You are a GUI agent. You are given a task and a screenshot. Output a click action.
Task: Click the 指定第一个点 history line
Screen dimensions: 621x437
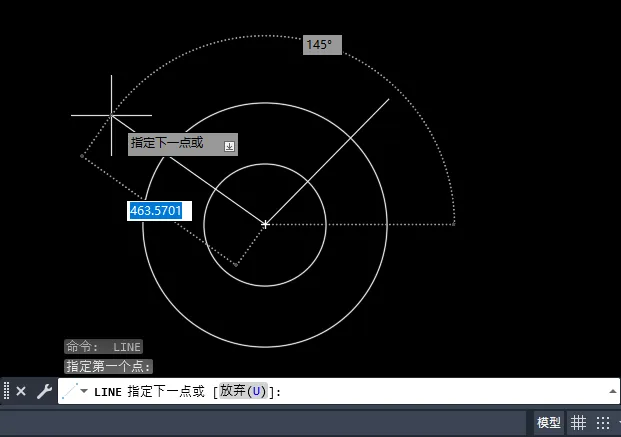pyautogui.click(x=109, y=367)
